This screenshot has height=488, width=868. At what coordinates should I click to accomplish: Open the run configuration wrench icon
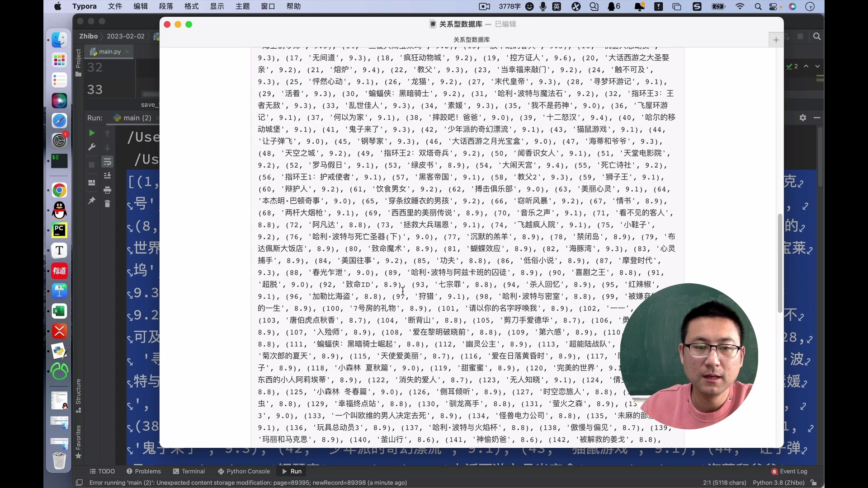click(x=92, y=147)
